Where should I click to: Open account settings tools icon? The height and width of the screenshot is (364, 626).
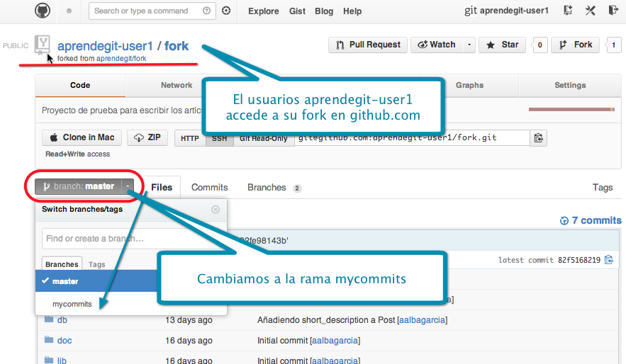(591, 11)
